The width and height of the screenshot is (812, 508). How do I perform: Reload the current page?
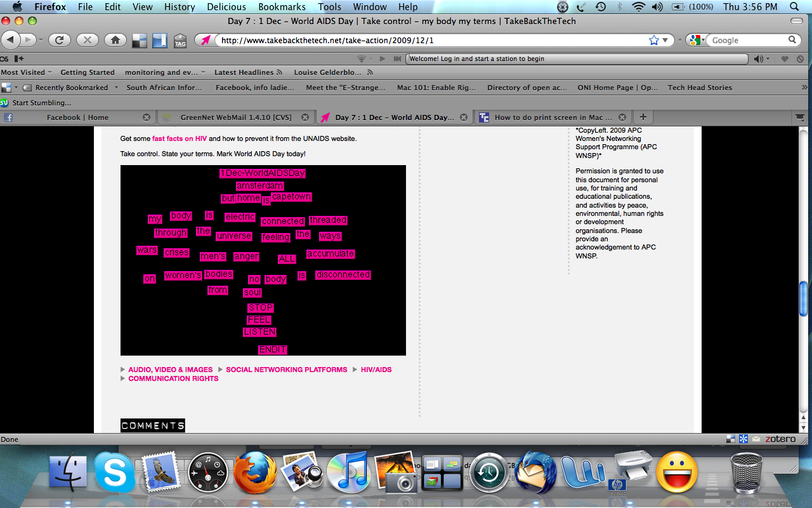(59, 40)
